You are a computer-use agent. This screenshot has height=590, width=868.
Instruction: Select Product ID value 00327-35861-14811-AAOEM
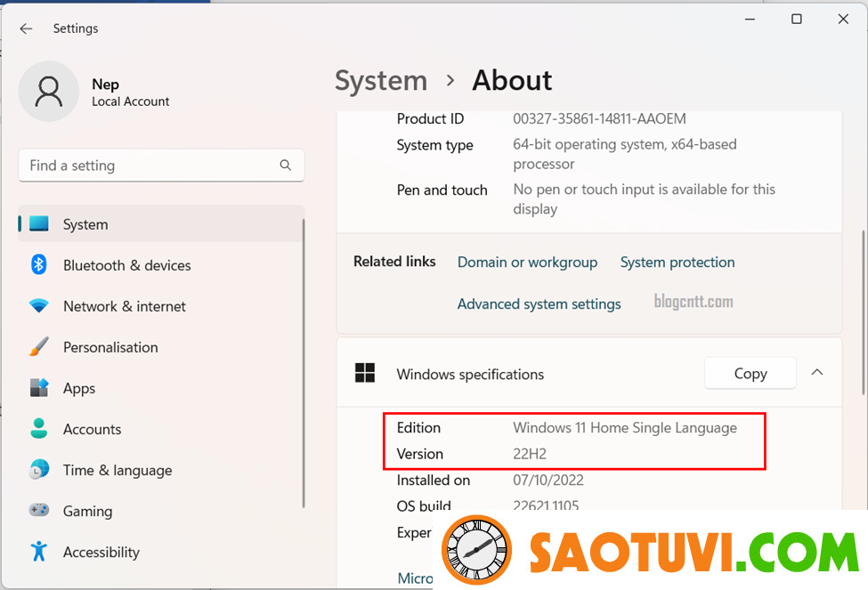[599, 118]
